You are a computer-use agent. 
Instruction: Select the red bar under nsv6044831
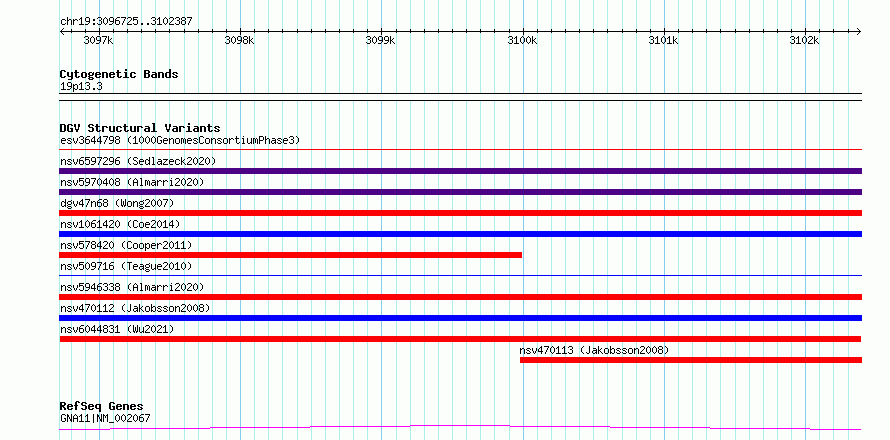(460, 339)
